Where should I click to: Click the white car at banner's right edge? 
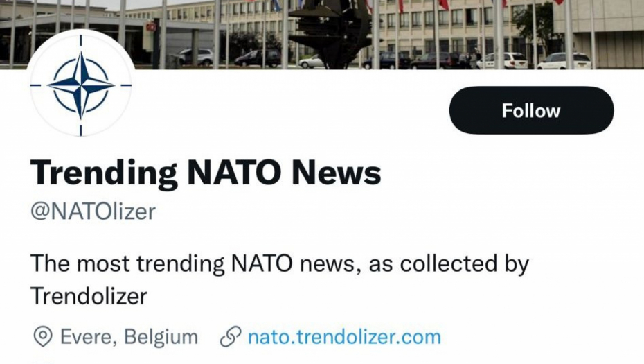click(564, 60)
